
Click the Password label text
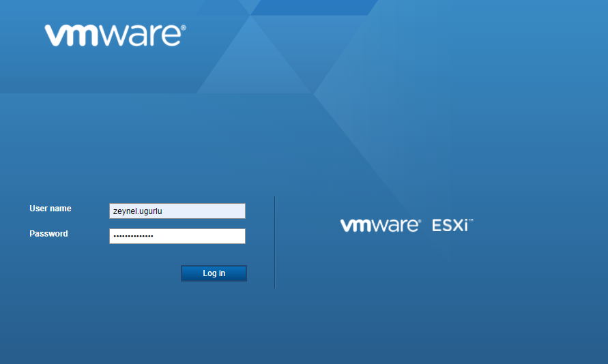(48, 234)
